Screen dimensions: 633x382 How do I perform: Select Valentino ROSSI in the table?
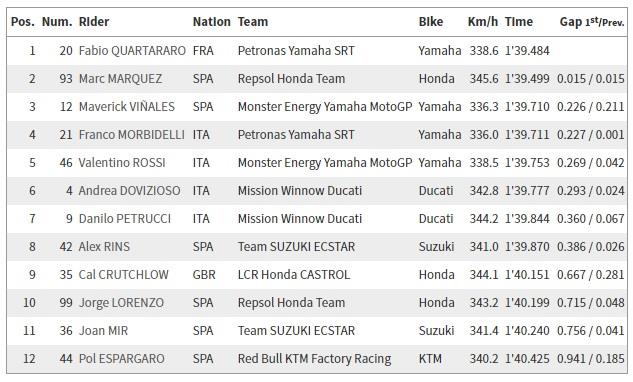(122, 163)
